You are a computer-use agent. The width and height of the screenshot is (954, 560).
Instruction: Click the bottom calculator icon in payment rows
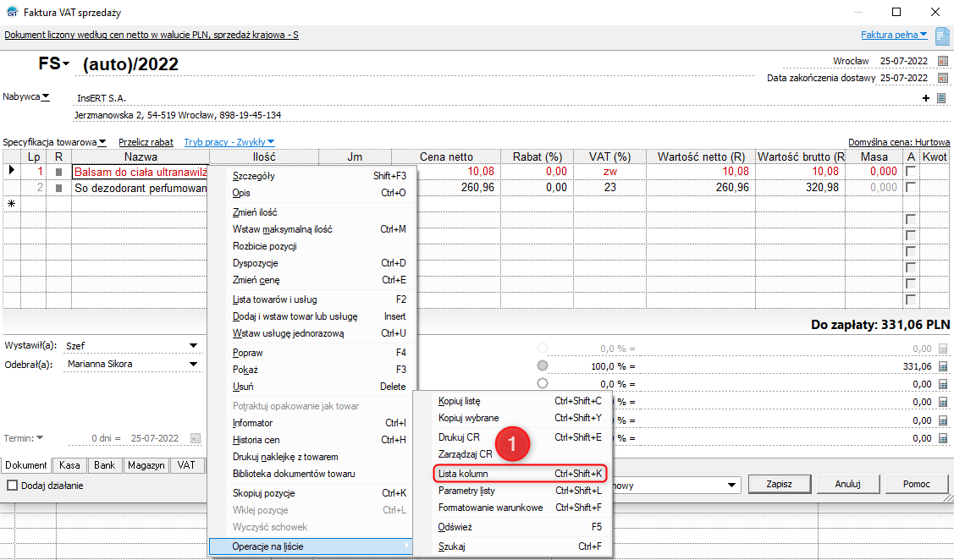[x=942, y=439]
